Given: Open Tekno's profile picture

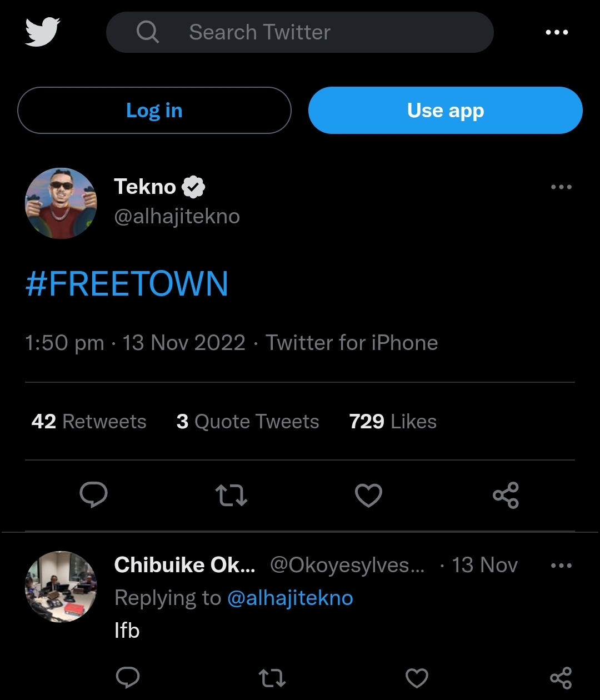Looking at the screenshot, I should click(61, 203).
